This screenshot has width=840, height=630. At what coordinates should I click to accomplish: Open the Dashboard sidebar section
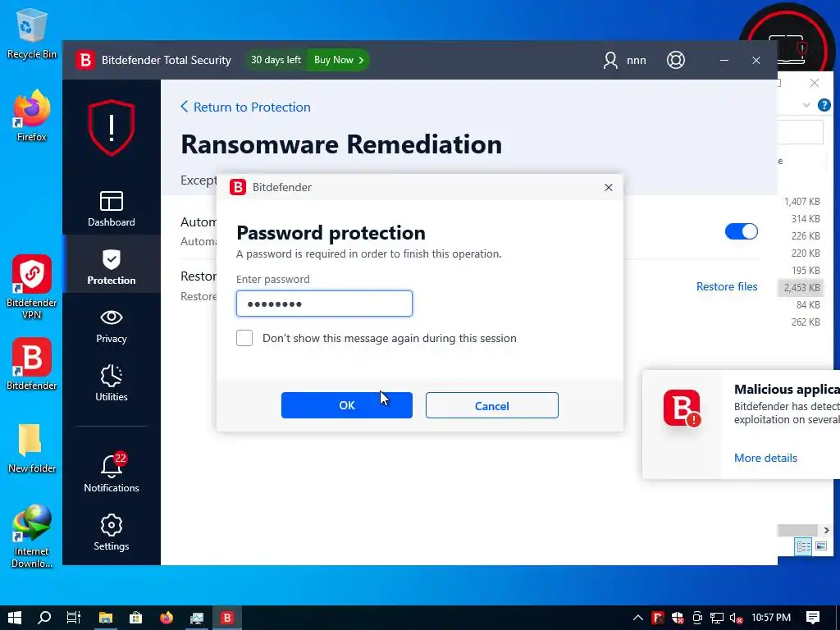click(112, 208)
